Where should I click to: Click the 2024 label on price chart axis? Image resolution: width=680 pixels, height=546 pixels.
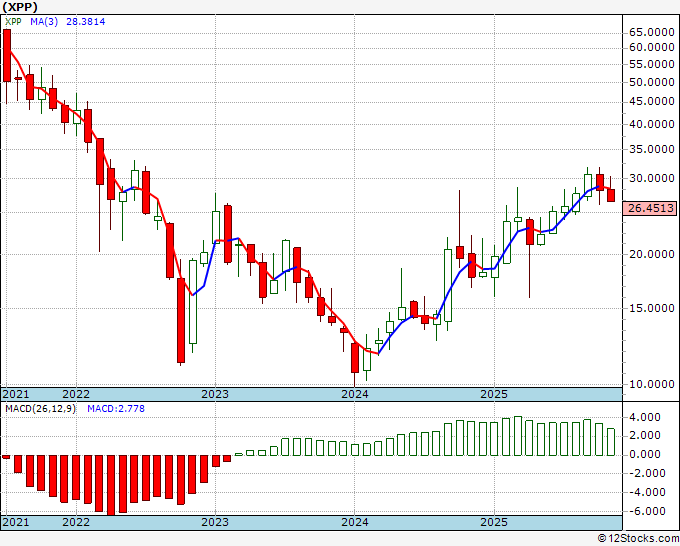355,394
